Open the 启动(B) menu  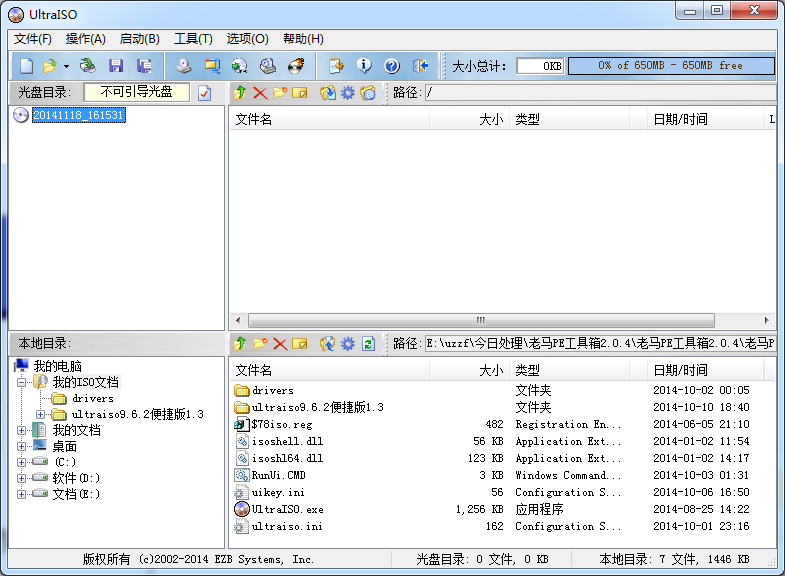[140, 39]
